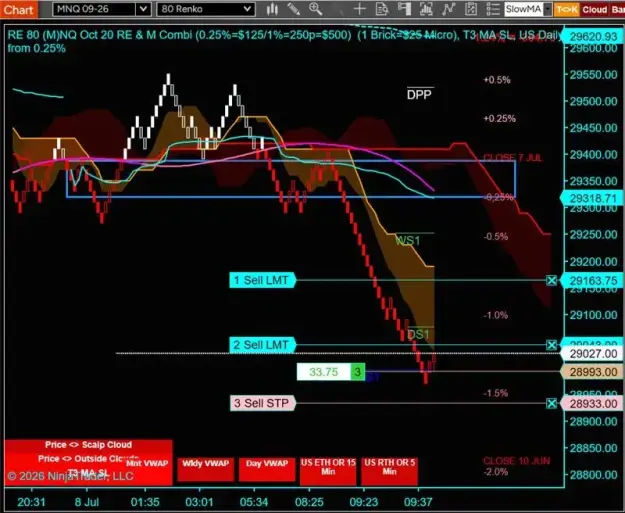Click the 29318.71 price axis marker
Image resolution: width=625 pixels, height=513 pixels.
pos(592,198)
